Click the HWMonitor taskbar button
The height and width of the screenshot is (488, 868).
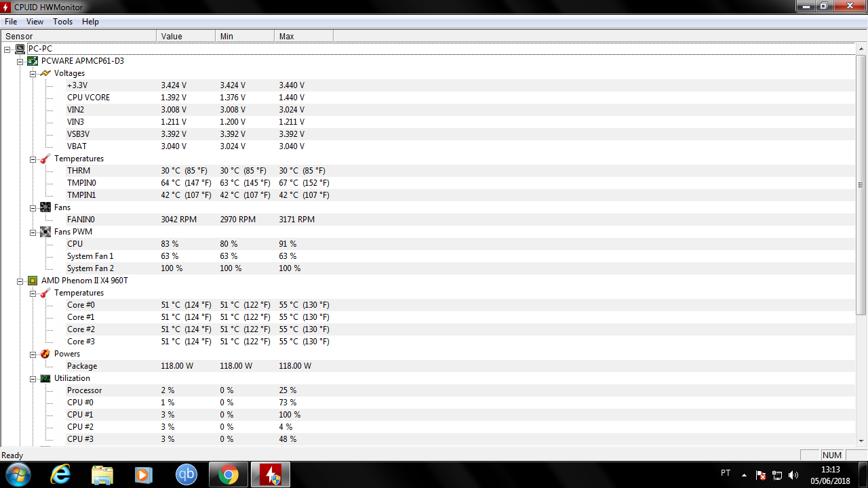point(271,474)
